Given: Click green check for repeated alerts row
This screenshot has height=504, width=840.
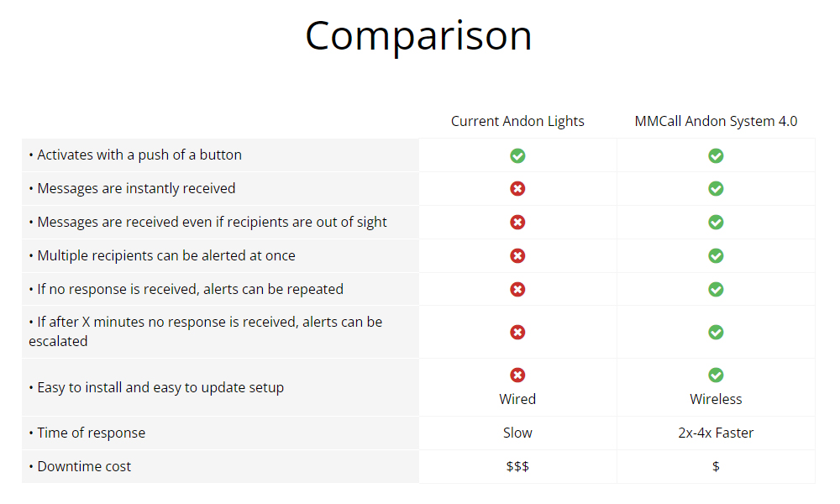Looking at the screenshot, I should (716, 290).
